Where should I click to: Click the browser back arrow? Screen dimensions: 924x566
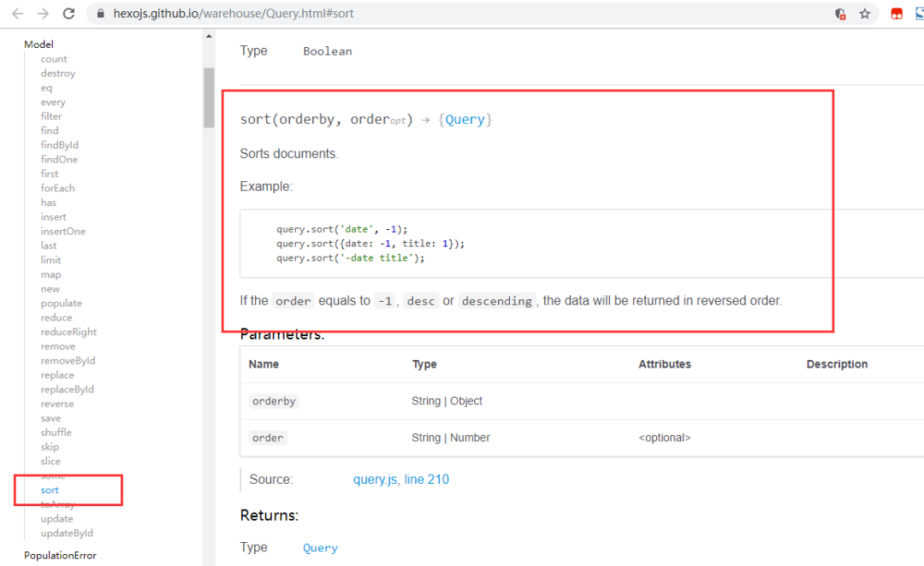[x=18, y=14]
